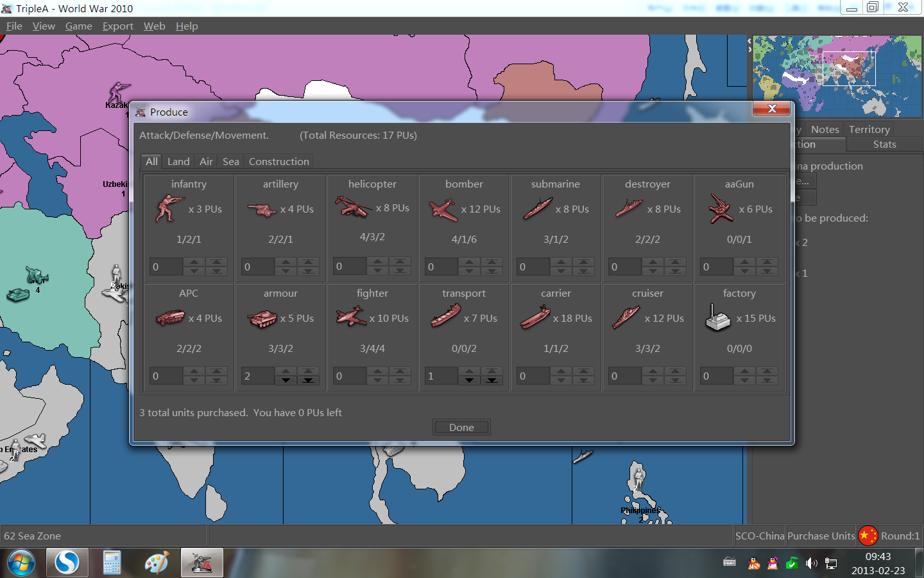Open the Stats tab in side panel

[884, 144]
